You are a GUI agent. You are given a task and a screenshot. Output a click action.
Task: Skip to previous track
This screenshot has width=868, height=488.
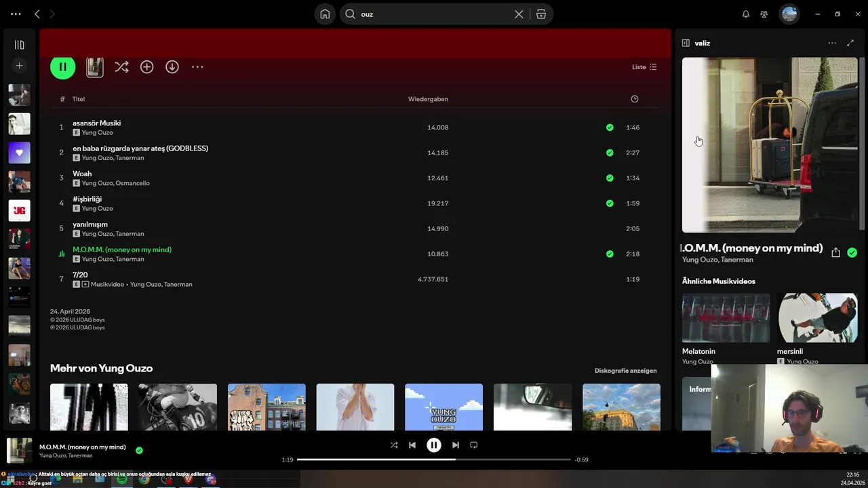[x=412, y=445]
